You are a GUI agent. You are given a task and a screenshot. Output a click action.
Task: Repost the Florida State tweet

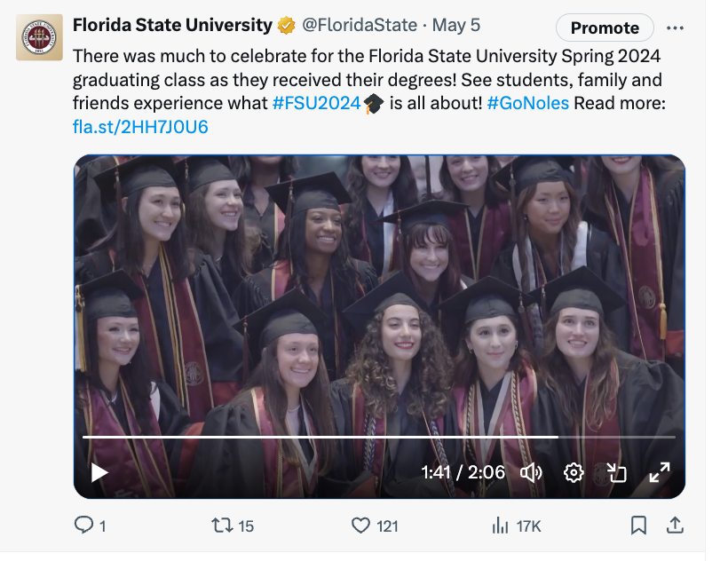click(222, 526)
